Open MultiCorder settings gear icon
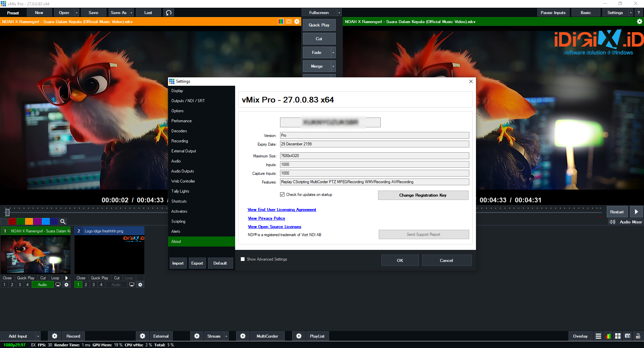The image size is (644, 348). pyautogui.click(x=243, y=336)
